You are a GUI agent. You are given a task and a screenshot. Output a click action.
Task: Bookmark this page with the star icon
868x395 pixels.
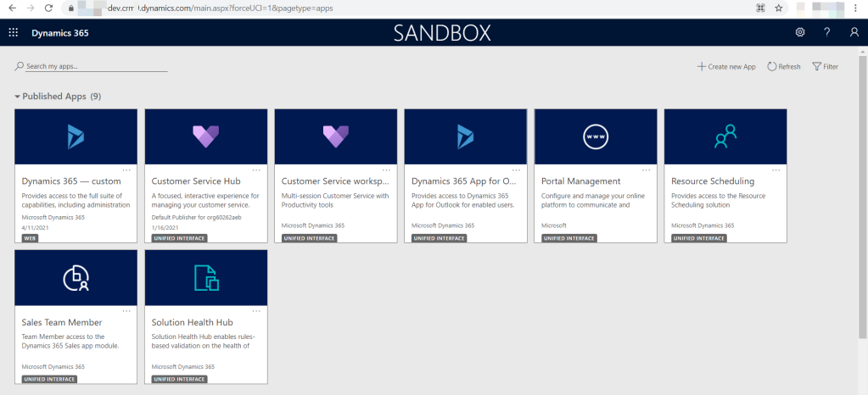pyautogui.click(x=779, y=8)
